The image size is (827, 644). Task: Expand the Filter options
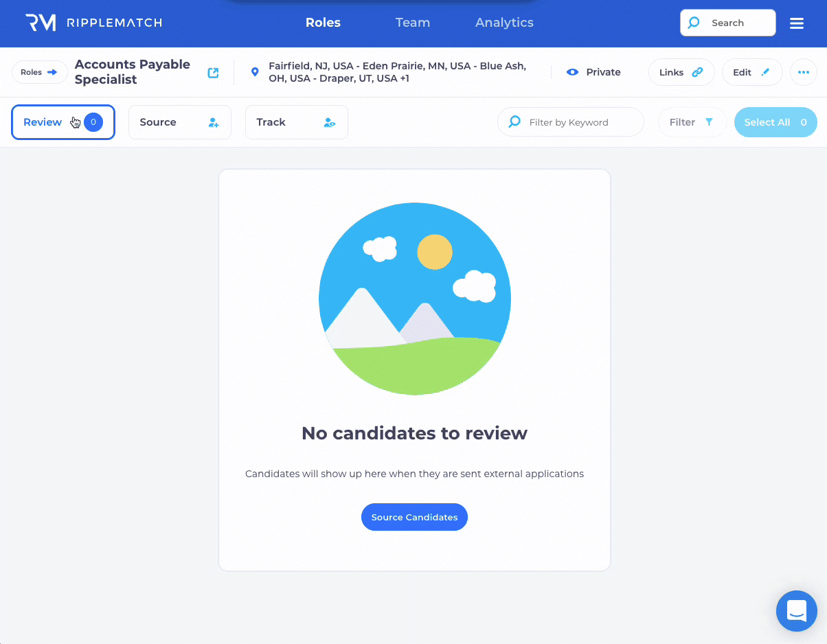(692, 122)
